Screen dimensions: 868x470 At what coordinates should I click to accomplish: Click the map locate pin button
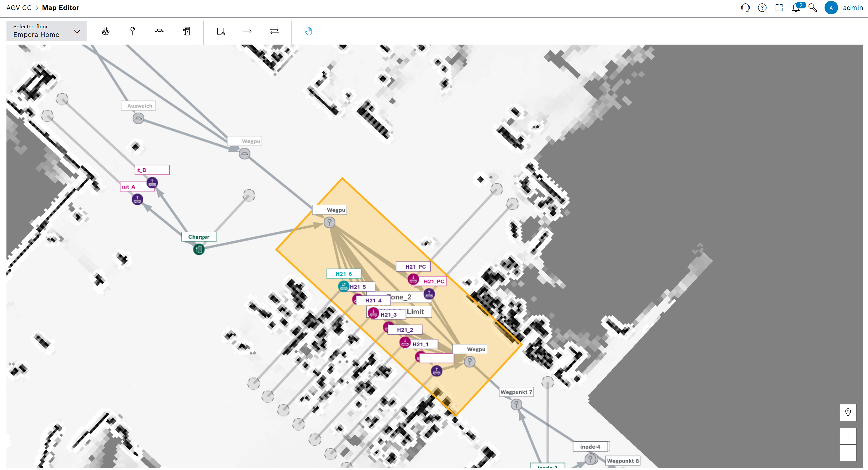[848, 413]
